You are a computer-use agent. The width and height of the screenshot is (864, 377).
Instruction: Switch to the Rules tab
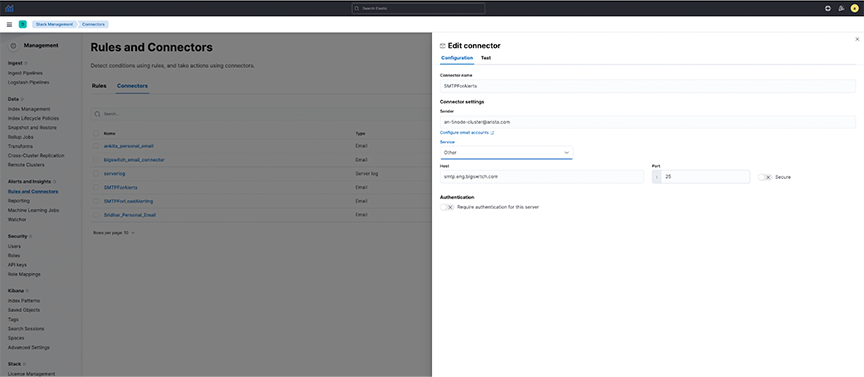99,86
